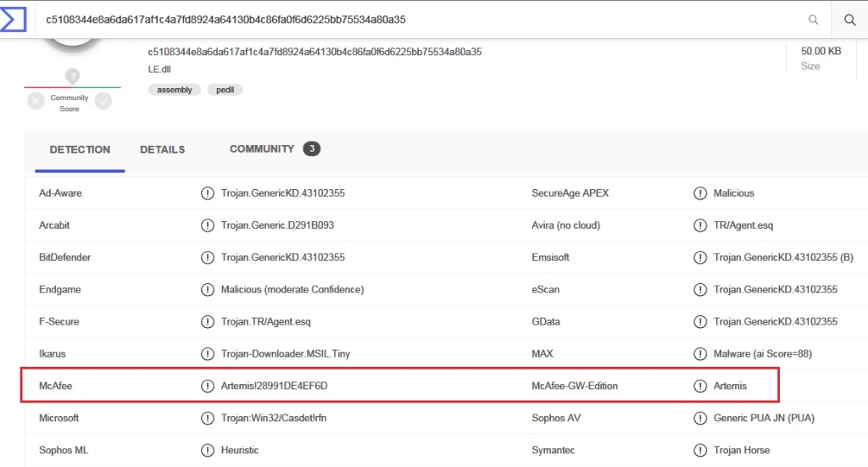Click the MAX engine name
868x467 pixels.
click(542, 353)
